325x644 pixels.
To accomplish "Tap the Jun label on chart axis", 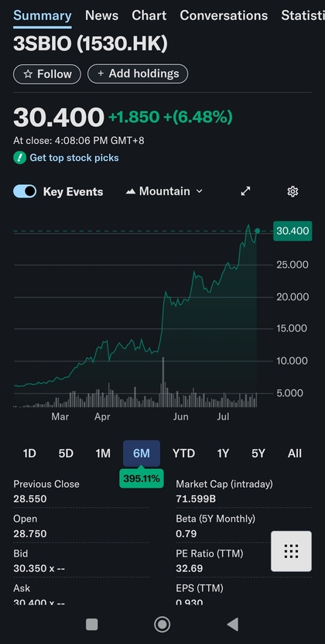I will point(180,417).
